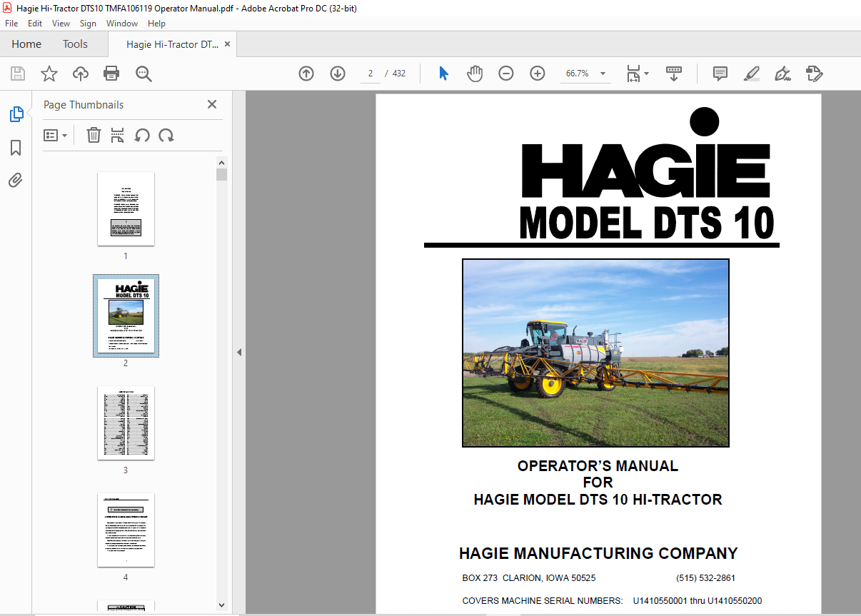Image resolution: width=861 pixels, height=616 pixels.
Task: Rotate page counterclockwise
Action: tap(142, 135)
